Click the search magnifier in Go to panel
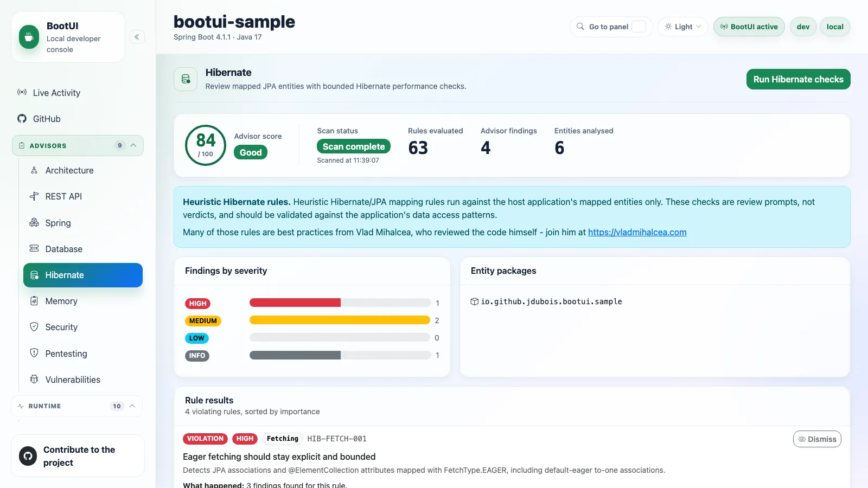The width and height of the screenshot is (868, 488). (580, 27)
